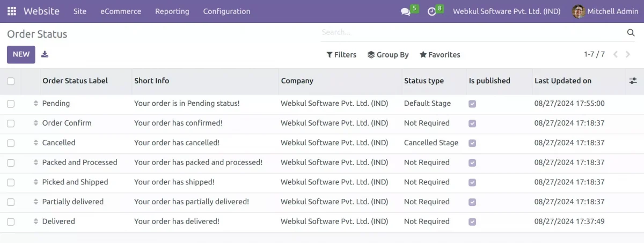Click drag handle of Order Confirm row
The image size is (644, 243).
coord(36,123)
